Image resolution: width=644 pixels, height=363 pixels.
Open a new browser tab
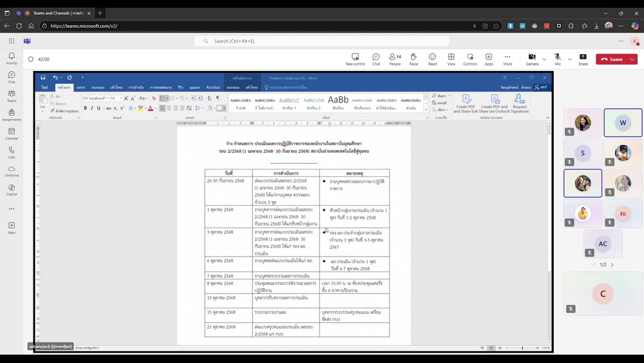coord(100,13)
